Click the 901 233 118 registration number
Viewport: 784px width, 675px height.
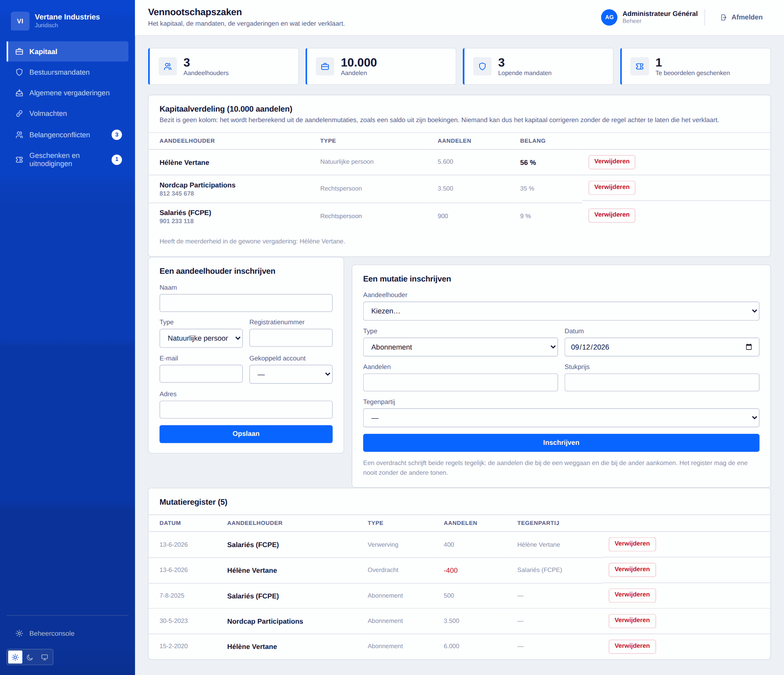click(177, 221)
